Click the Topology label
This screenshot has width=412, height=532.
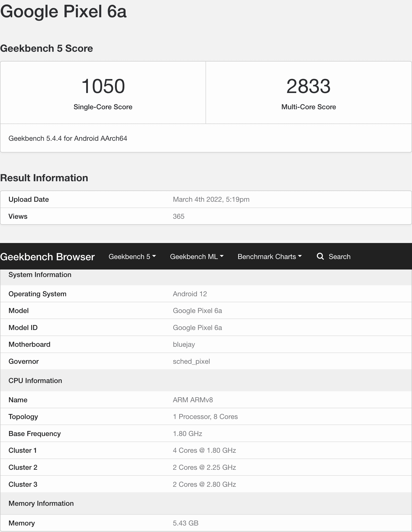point(23,417)
